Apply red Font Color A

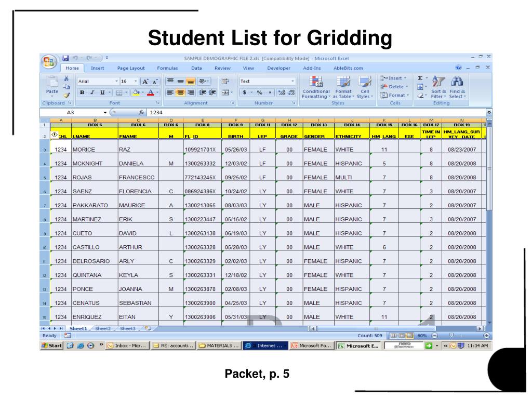point(151,92)
